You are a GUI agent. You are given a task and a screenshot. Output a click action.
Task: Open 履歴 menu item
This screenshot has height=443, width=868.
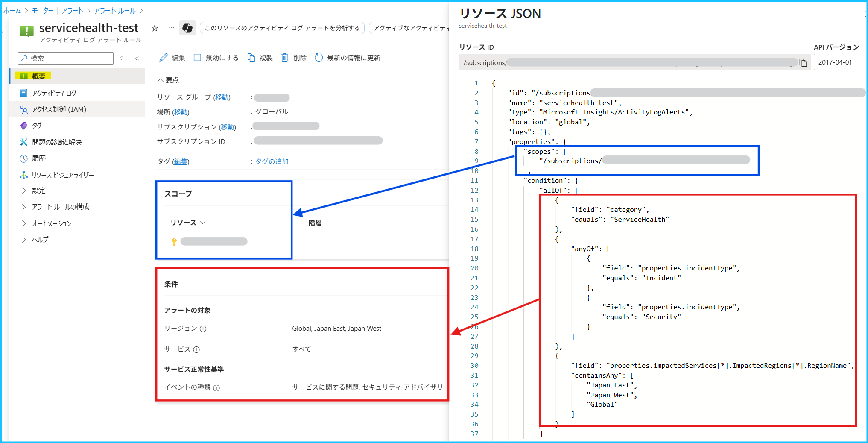click(x=39, y=158)
